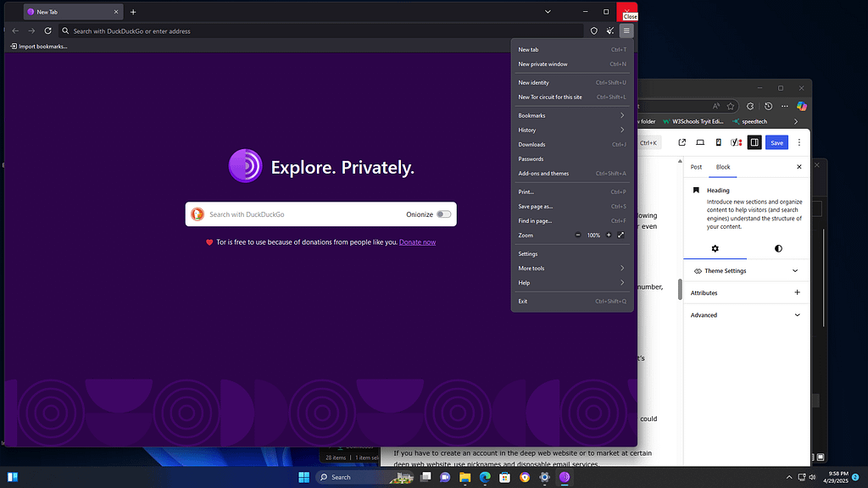
Task: Click the Donate now link
Action: (417, 242)
